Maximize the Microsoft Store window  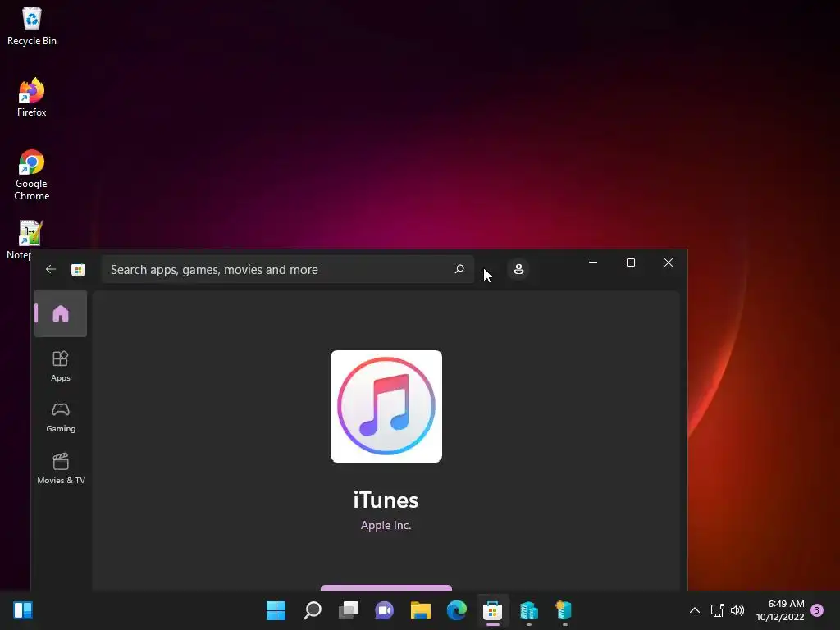click(x=631, y=262)
